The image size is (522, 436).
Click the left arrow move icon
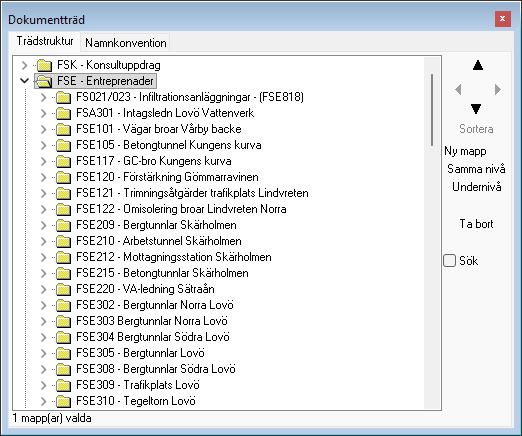click(x=458, y=89)
